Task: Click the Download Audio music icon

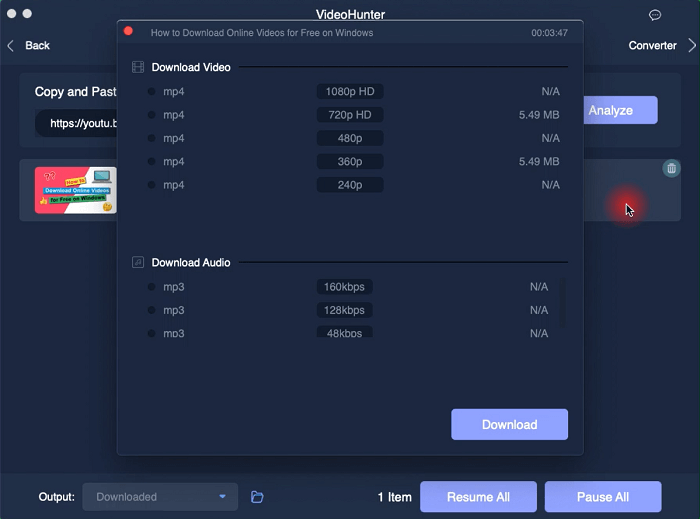Action: pyautogui.click(x=138, y=262)
